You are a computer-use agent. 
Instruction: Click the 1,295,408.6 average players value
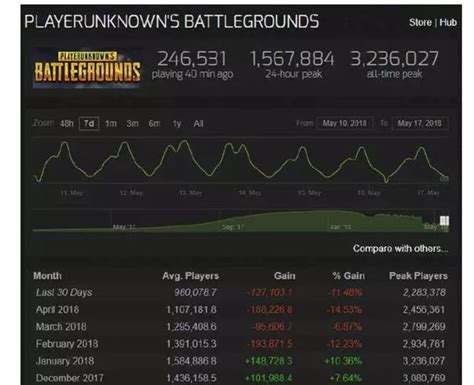(191, 327)
